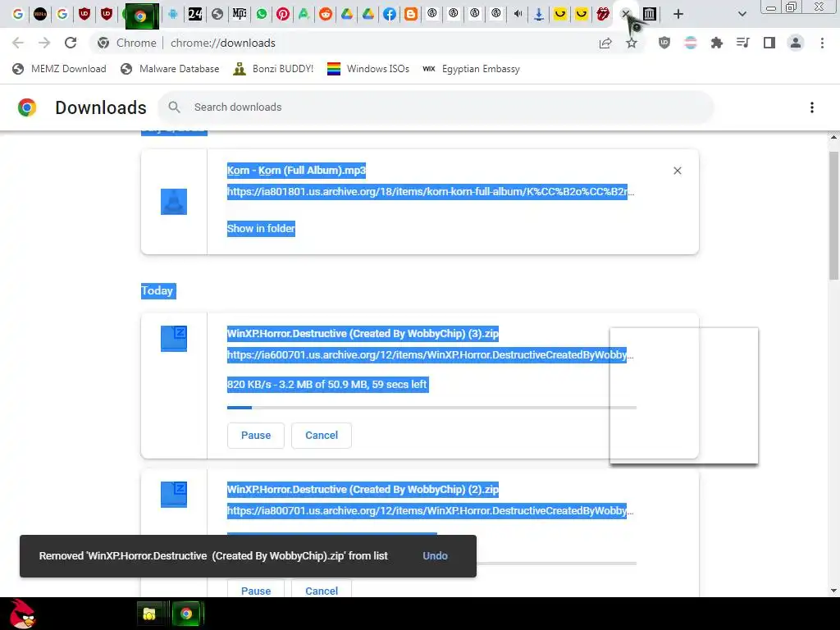Cancel the WinXP.Horror (3).zip download
The height and width of the screenshot is (630, 840).
pos(322,436)
